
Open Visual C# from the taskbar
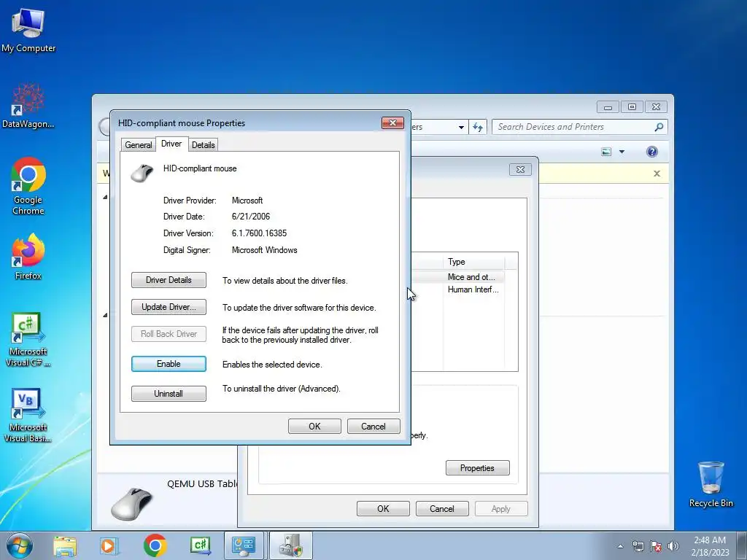[200, 545]
